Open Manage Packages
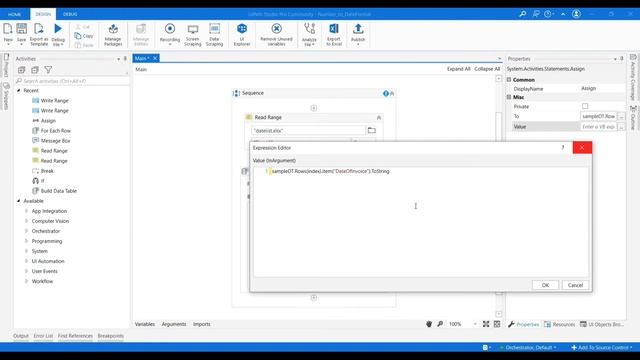This screenshot has height=360, width=640. (113, 34)
